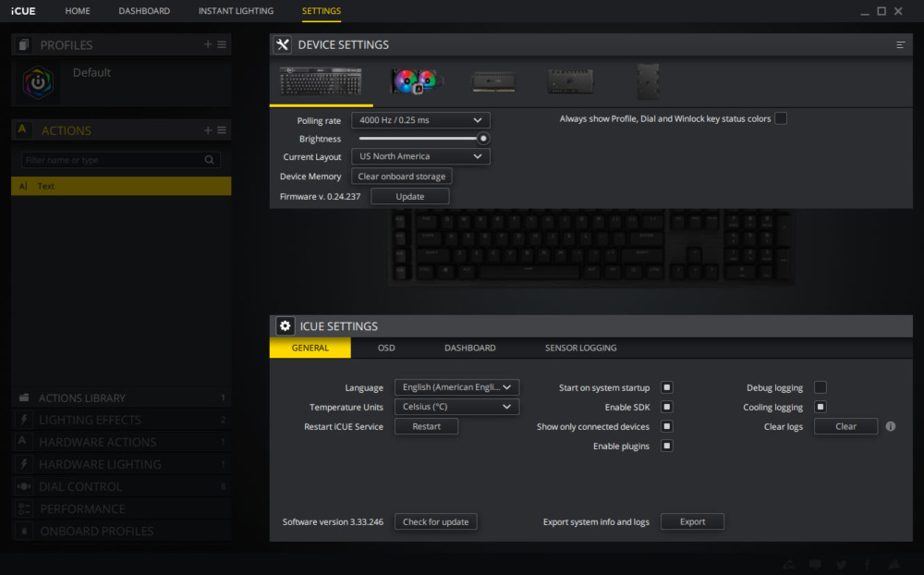This screenshot has width=924, height=575.
Task: Click the firmware Update button
Action: (410, 196)
